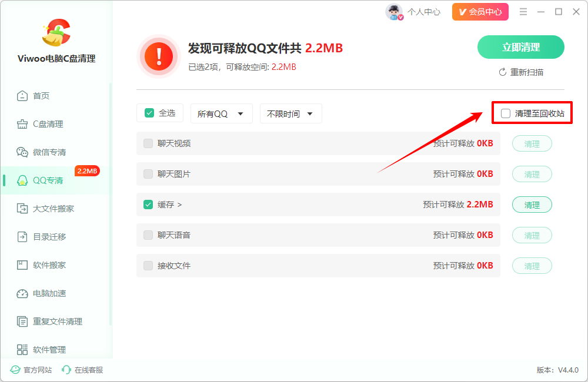The image size is (588, 382).
Task: Click 预计可释放 2.2MB text
Action: coord(458,205)
